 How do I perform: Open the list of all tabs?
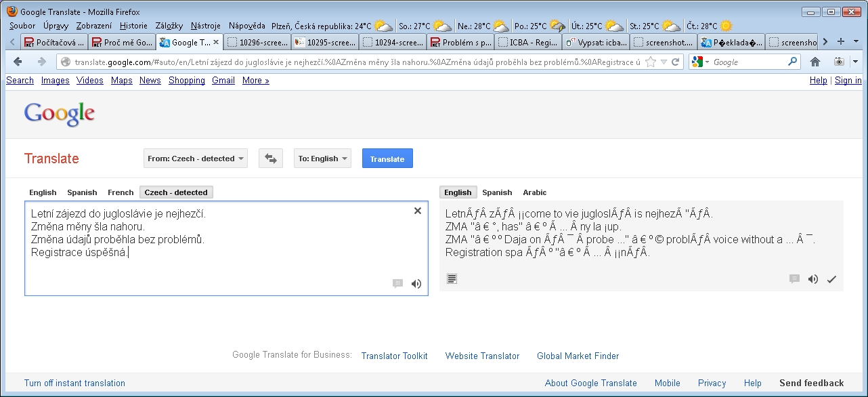[856, 41]
